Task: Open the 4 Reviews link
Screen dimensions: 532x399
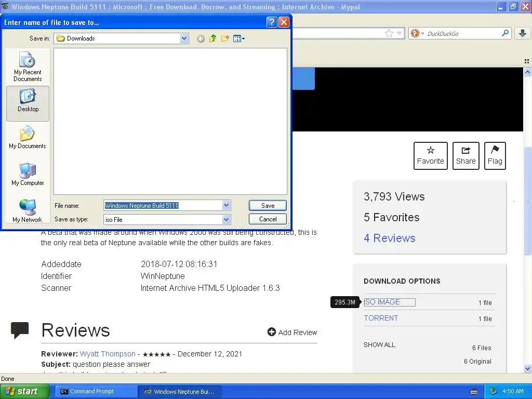Action: (x=390, y=238)
